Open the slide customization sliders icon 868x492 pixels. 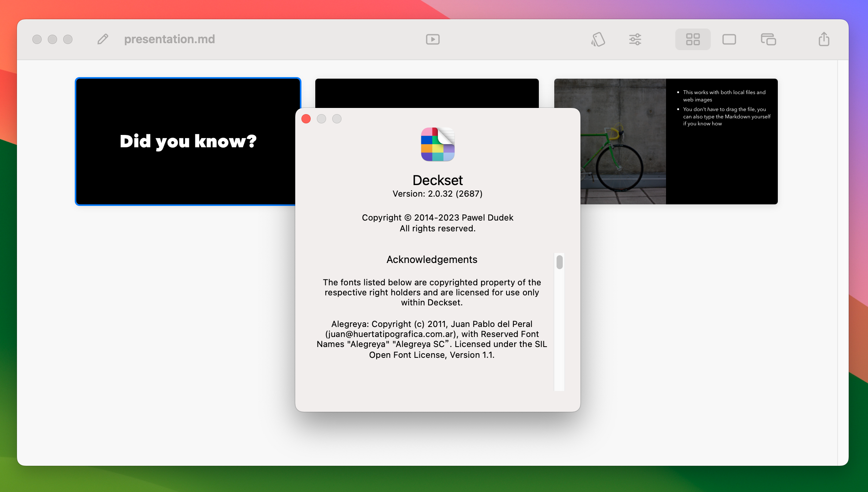click(x=635, y=39)
